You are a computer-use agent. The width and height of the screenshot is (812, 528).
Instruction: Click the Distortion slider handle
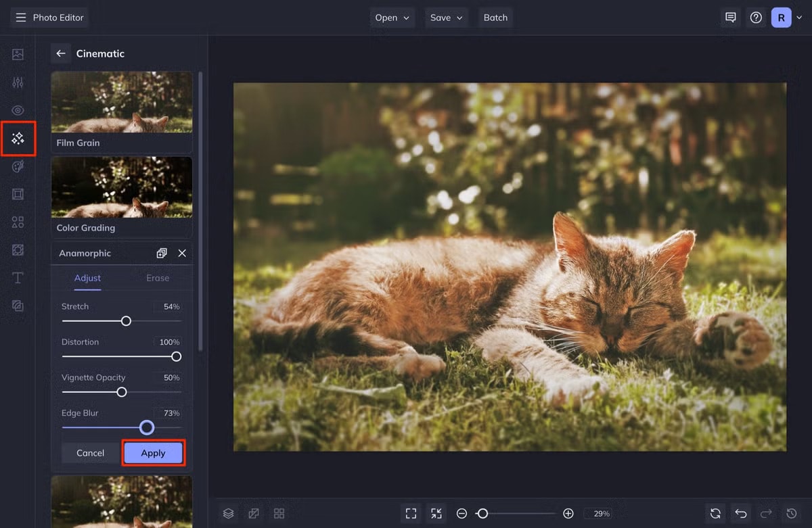click(x=176, y=356)
